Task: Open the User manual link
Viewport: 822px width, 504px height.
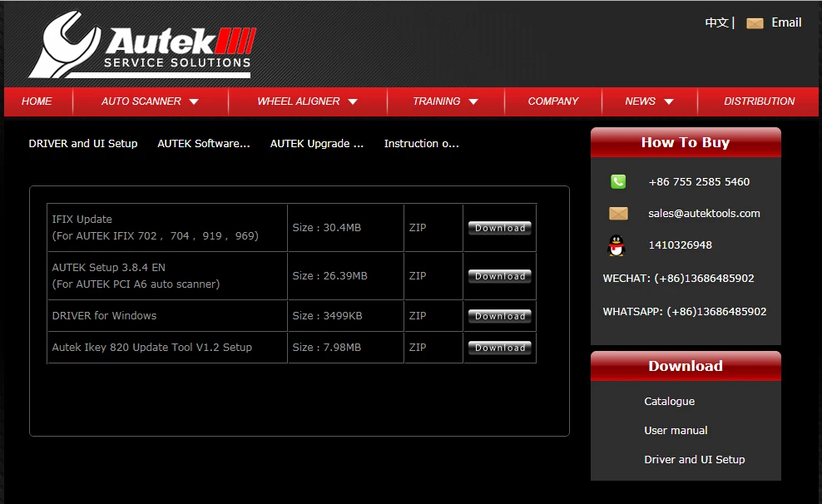Action: click(x=676, y=430)
